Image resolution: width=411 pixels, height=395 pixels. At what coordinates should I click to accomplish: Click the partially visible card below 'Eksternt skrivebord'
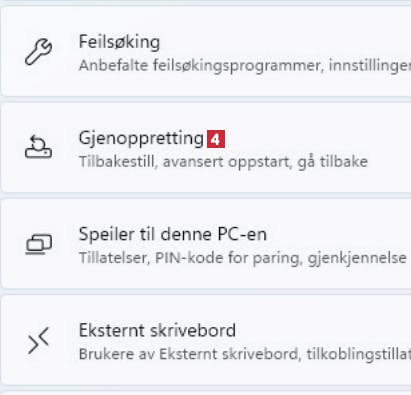pos(206,393)
